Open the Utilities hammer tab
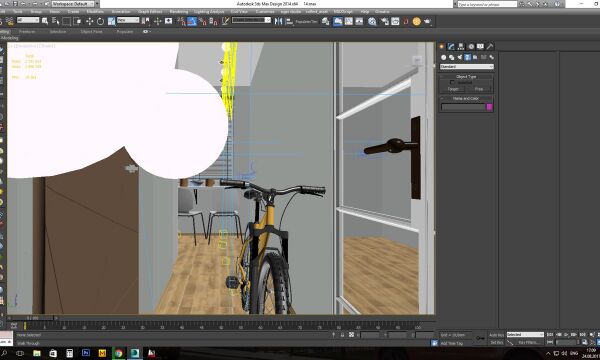 (490, 46)
